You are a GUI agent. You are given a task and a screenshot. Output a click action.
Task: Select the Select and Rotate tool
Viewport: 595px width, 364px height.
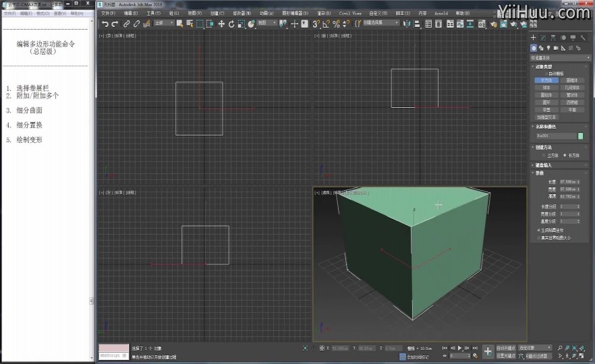(231, 24)
